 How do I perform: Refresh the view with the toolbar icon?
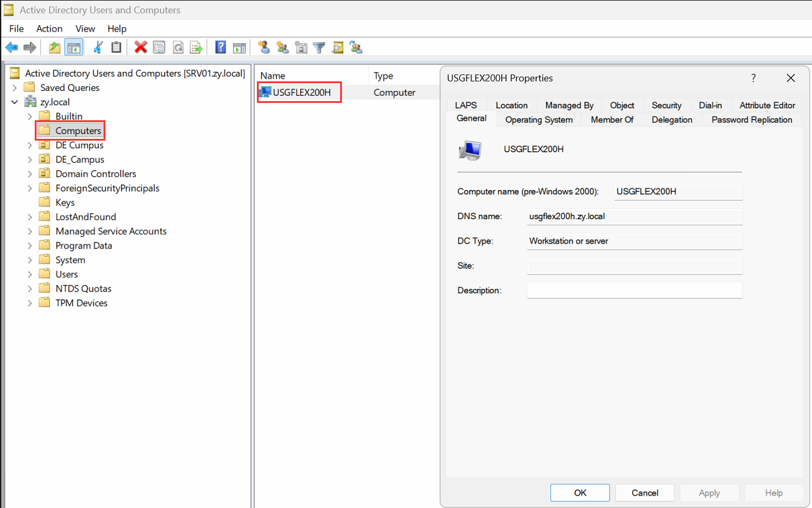coord(178,47)
